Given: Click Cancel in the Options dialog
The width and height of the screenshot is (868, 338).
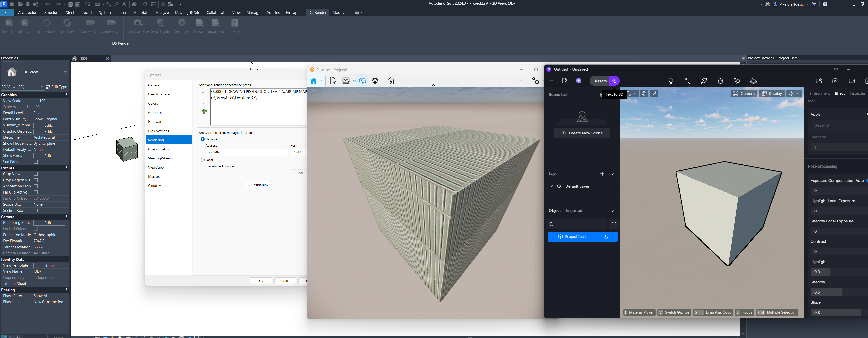Looking at the screenshot, I should pos(285,281).
